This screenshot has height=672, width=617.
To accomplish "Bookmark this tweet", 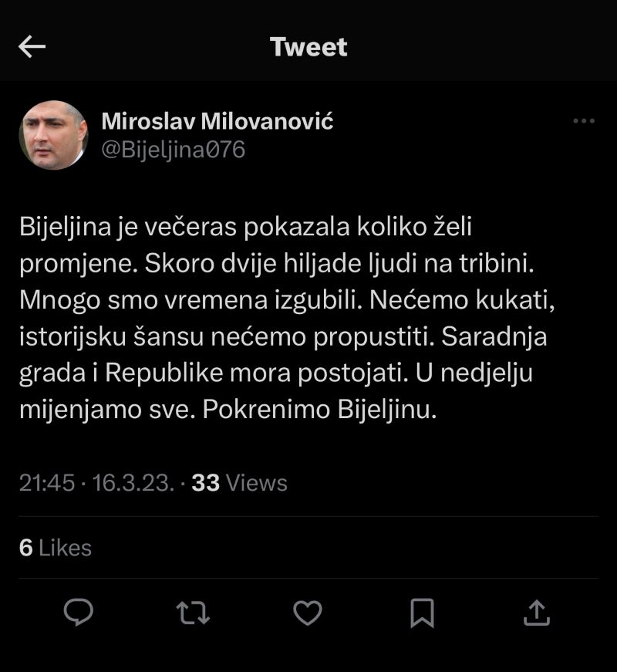I will pyautogui.click(x=422, y=613).
